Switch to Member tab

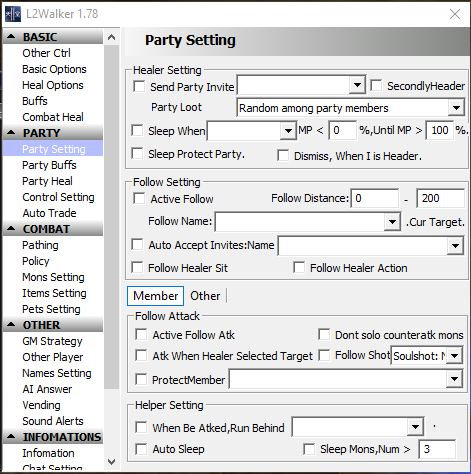point(155,296)
